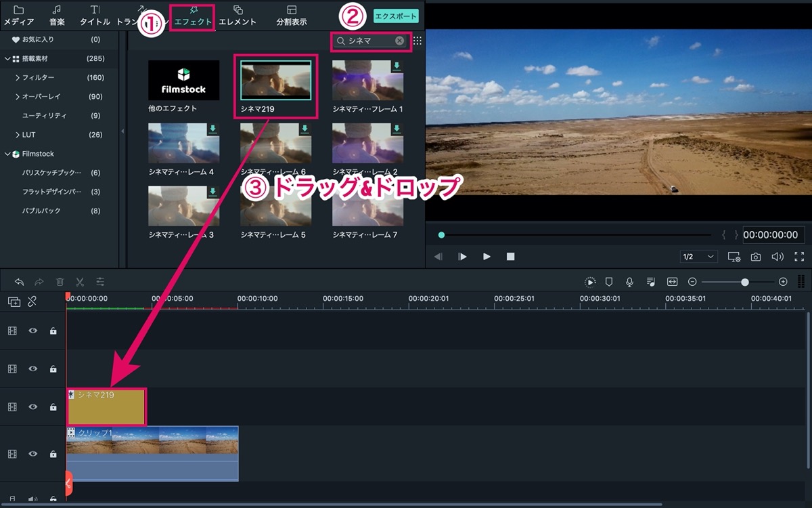Clear the シネマ search text

click(x=400, y=41)
